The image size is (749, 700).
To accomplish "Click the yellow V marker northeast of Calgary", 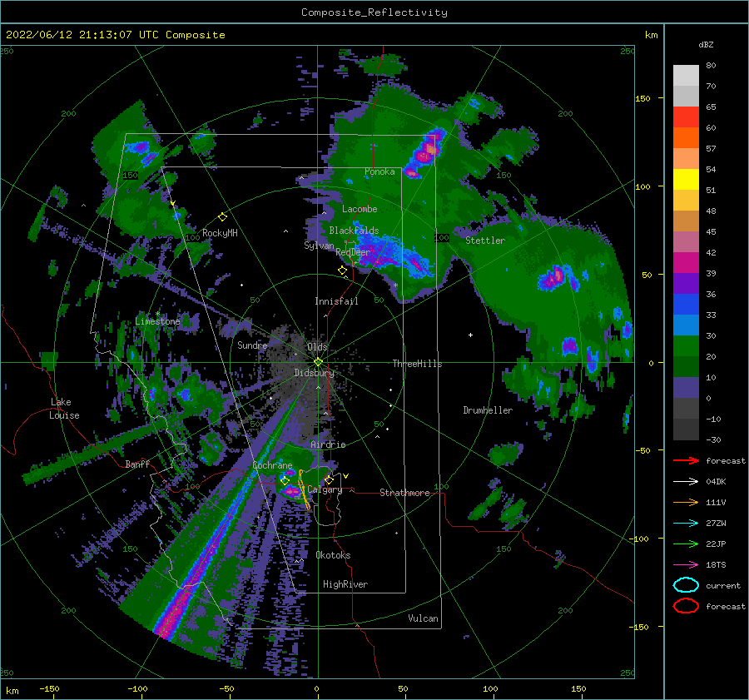I will (x=346, y=476).
